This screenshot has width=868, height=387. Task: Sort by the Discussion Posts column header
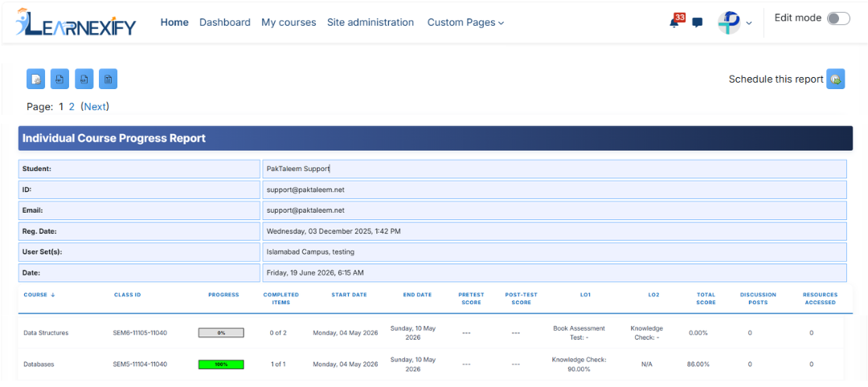[758, 299]
